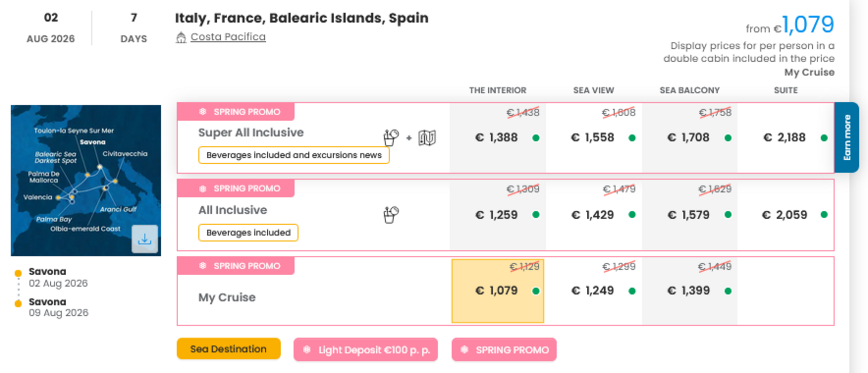Click the Light Deposit €100 p. p. badge
Viewport: 868px width, 373px height.
pos(366,350)
